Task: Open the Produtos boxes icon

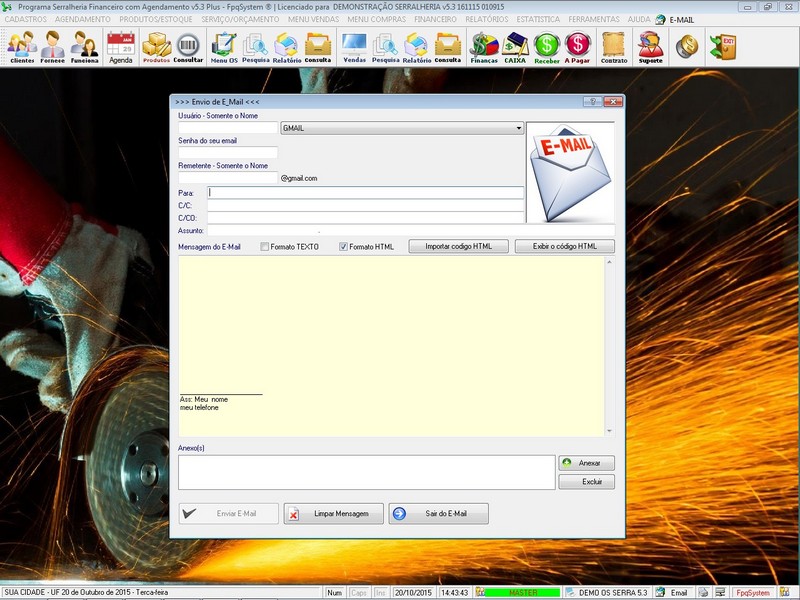Action: [156, 47]
